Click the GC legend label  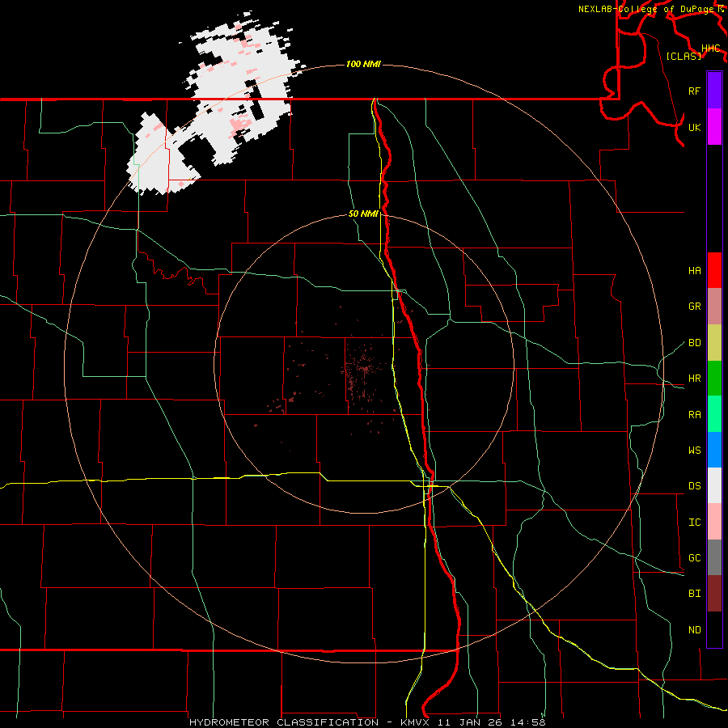[694, 558]
